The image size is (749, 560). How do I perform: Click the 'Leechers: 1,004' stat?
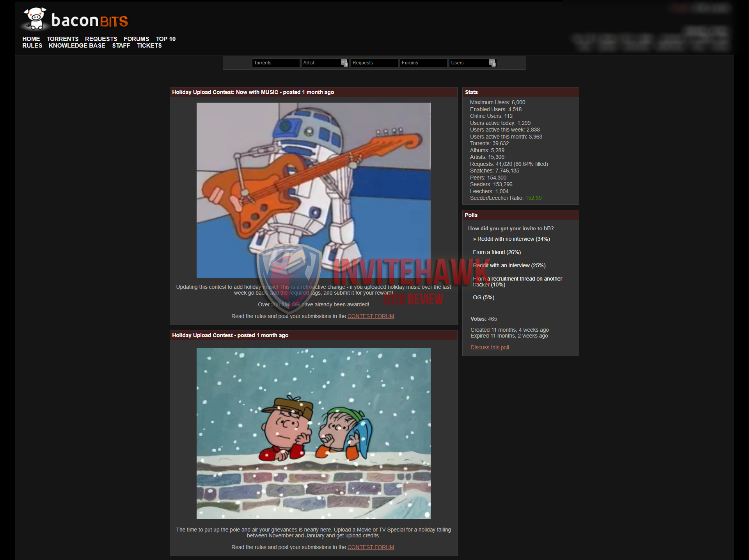[x=489, y=192]
